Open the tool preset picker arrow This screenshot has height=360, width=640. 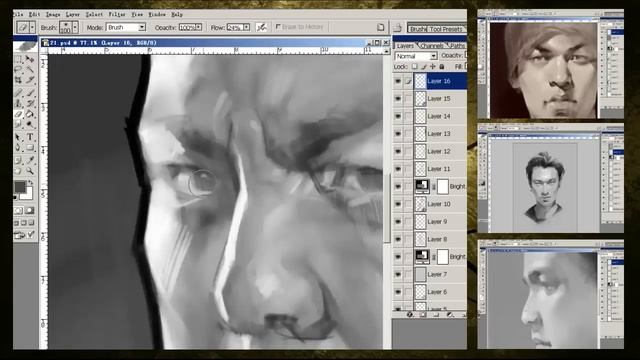(x=32, y=28)
